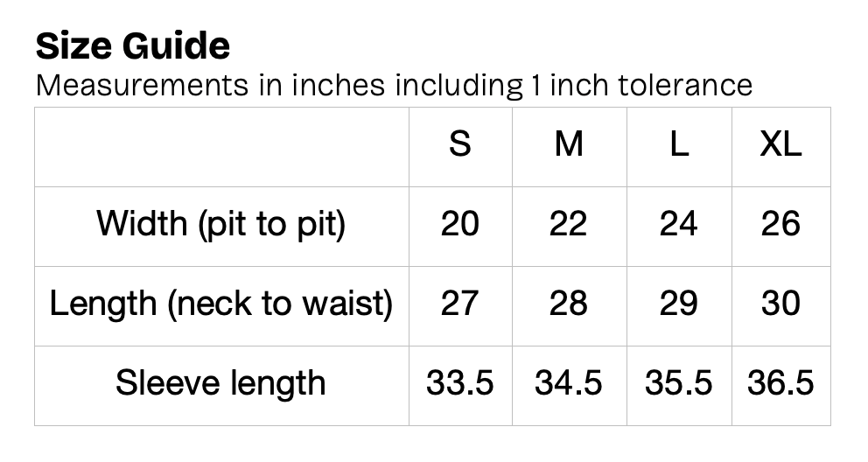Select the M size column header
Image resolution: width=868 pixels, height=462 pixels.
point(569,145)
